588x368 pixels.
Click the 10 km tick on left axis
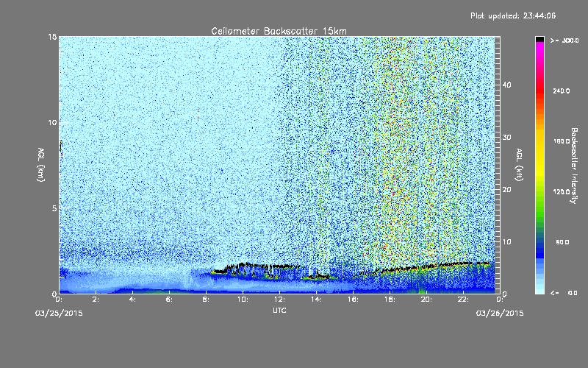pyautogui.click(x=52, y=122)
